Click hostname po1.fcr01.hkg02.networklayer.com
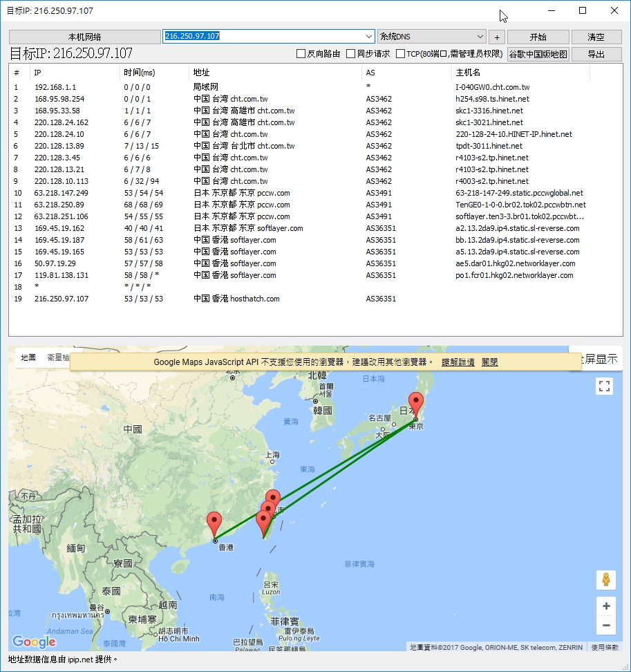The image size is (631, 672). (514, 275)
